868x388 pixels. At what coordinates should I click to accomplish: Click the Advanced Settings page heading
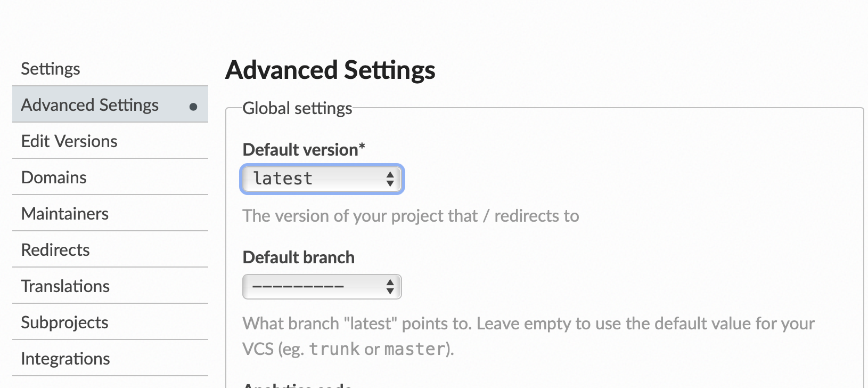click(330, 69)
